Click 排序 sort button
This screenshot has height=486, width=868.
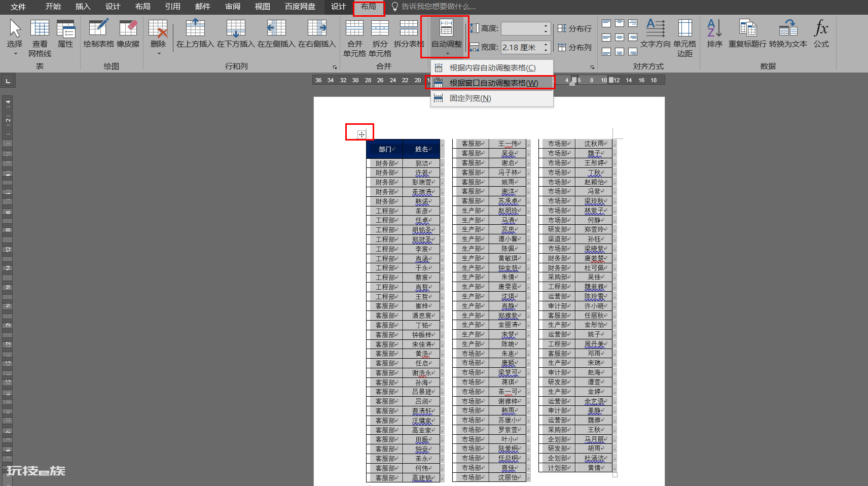pos(714,34)
